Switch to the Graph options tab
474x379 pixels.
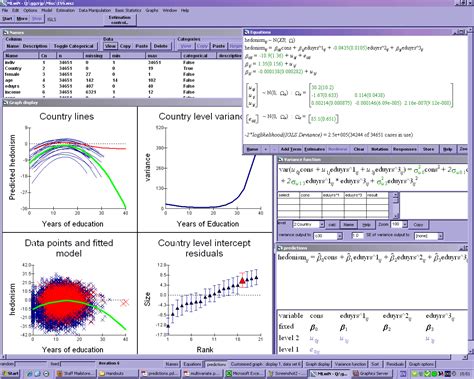tap(421, 364)
